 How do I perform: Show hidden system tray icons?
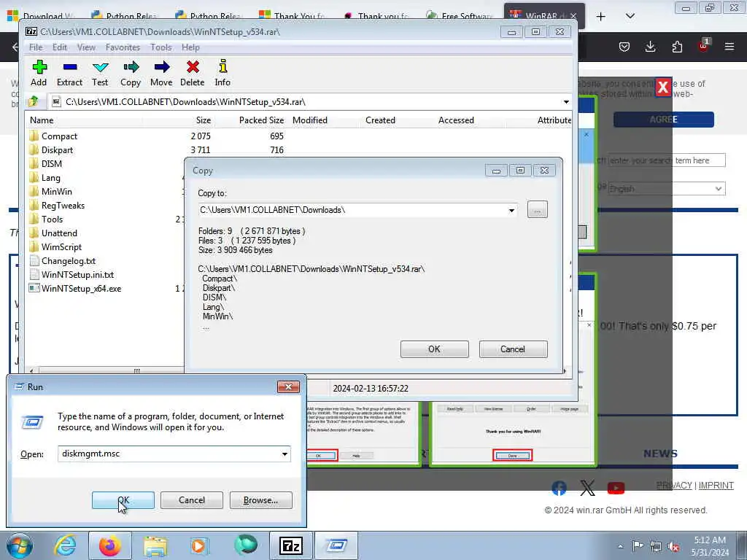[x=620, y=547]
